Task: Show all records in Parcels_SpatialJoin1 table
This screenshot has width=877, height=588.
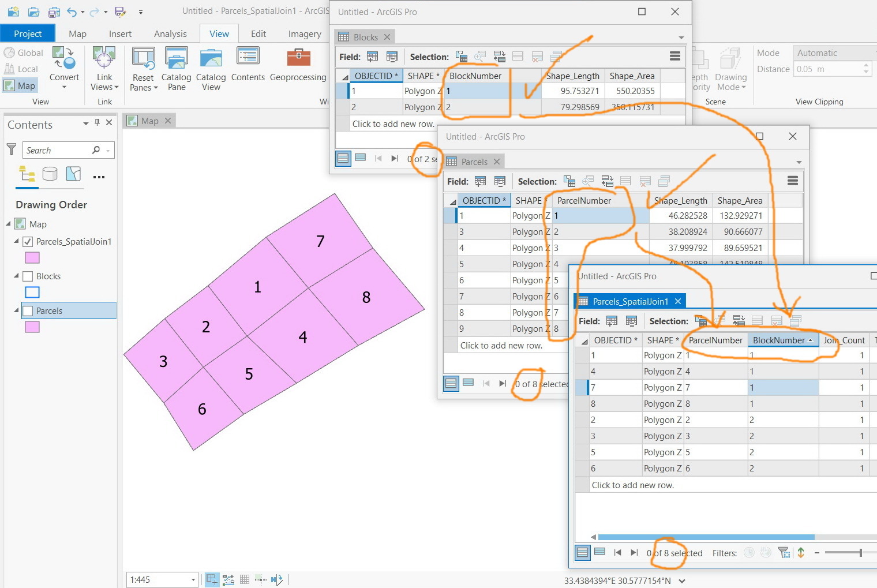Action: (583, 552)
